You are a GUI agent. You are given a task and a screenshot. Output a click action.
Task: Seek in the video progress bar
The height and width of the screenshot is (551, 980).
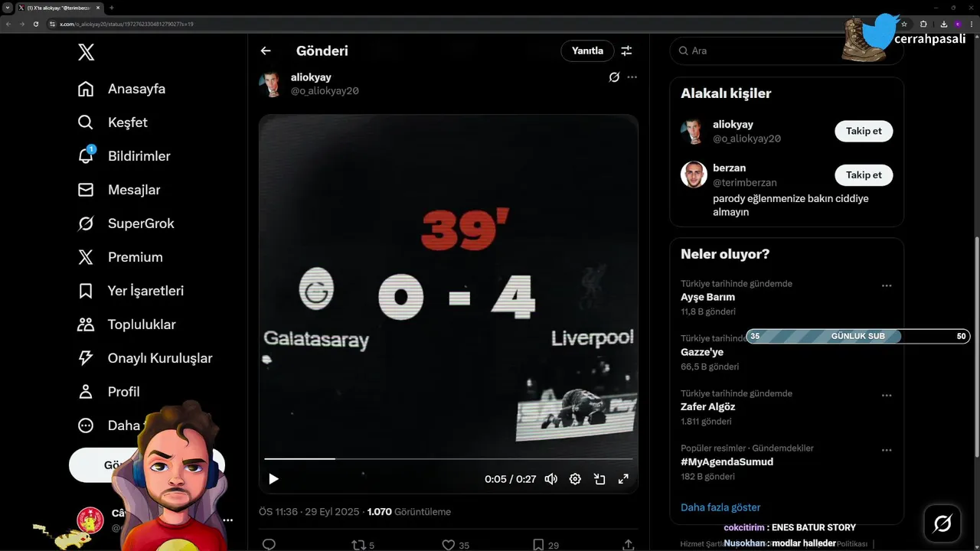coord(448,458)
